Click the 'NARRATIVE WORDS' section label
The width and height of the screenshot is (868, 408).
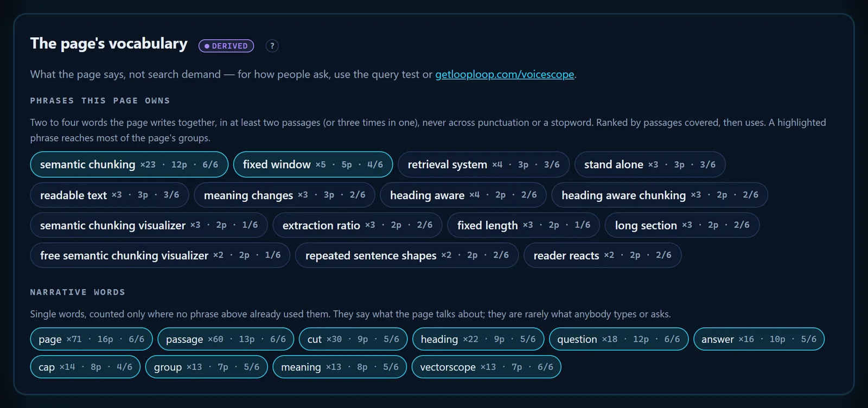point(78,292)
